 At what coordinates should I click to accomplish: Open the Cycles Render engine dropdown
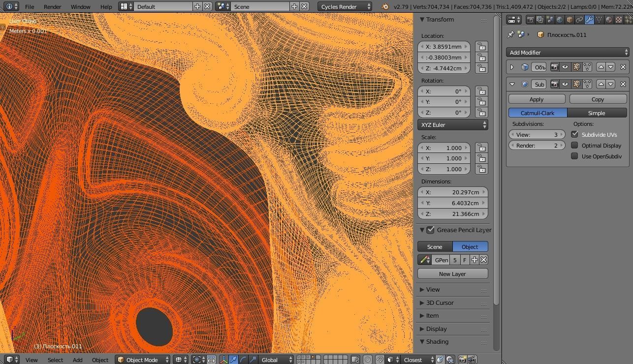point(345,6)
